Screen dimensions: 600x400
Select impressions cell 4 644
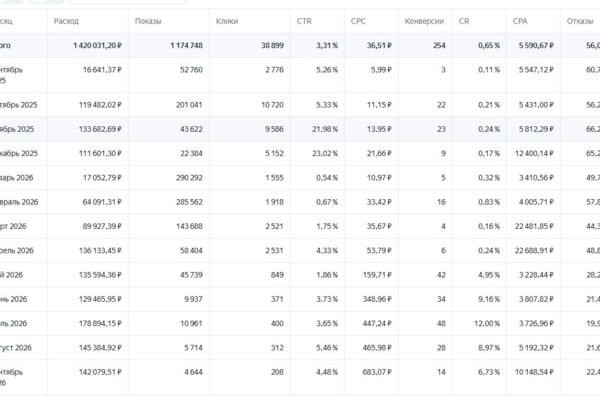coord(193,372)
